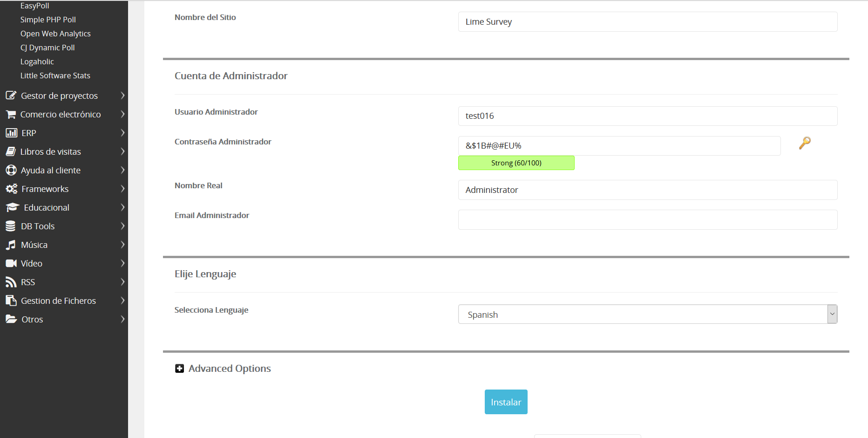Click the ERP chart icon
The image size is (868, 438).
click(11, 133)
